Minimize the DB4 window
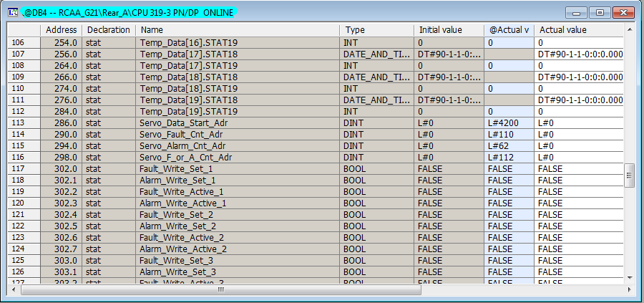This screenshot has height=303, width=644. [x=576, y=13]
